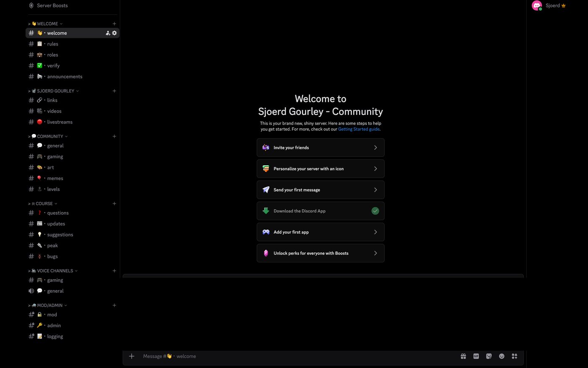588x368 pixels.
Task: Click the Getting Started guide link
Action: (359, 129)
